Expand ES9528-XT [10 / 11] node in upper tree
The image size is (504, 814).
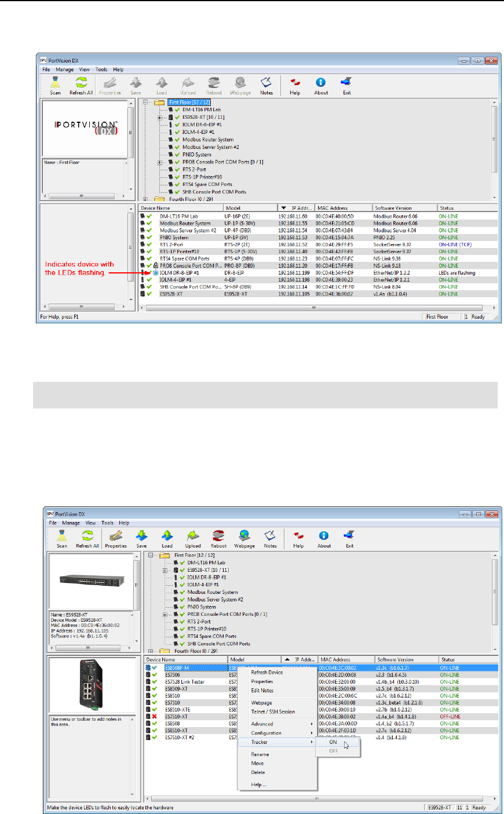(160, 117)
